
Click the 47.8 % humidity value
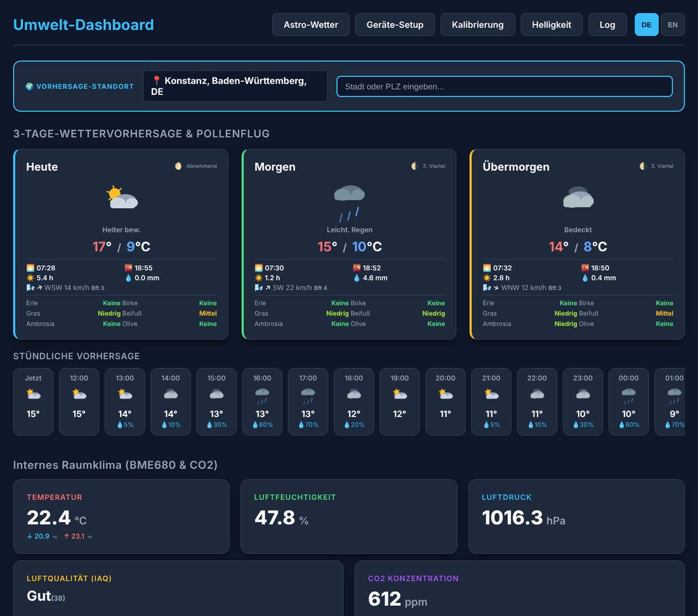pyautogui.click(x=281, y=518)
